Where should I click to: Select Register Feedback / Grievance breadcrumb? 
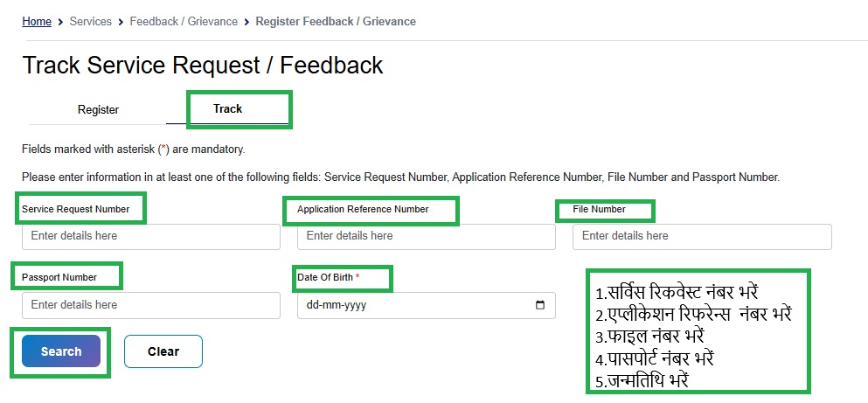(x=336, y=21)
